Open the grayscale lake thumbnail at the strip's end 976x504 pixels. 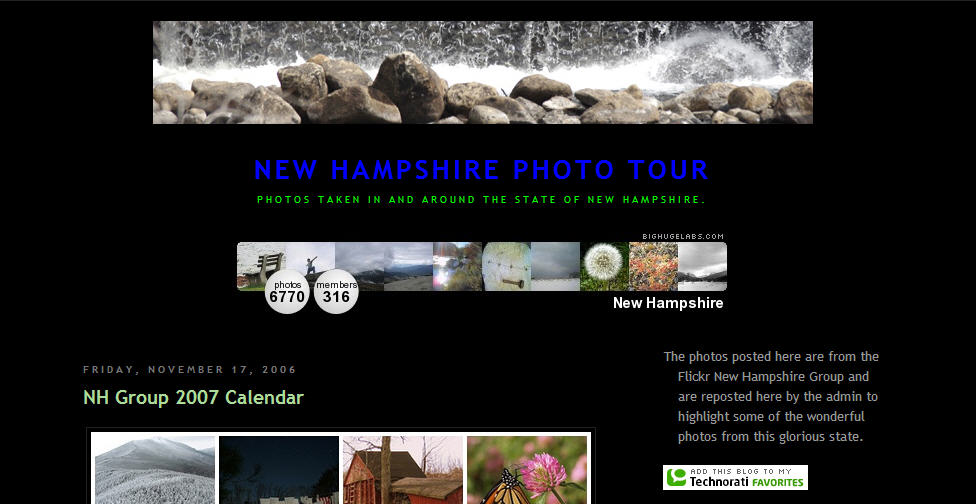point(702,266)
